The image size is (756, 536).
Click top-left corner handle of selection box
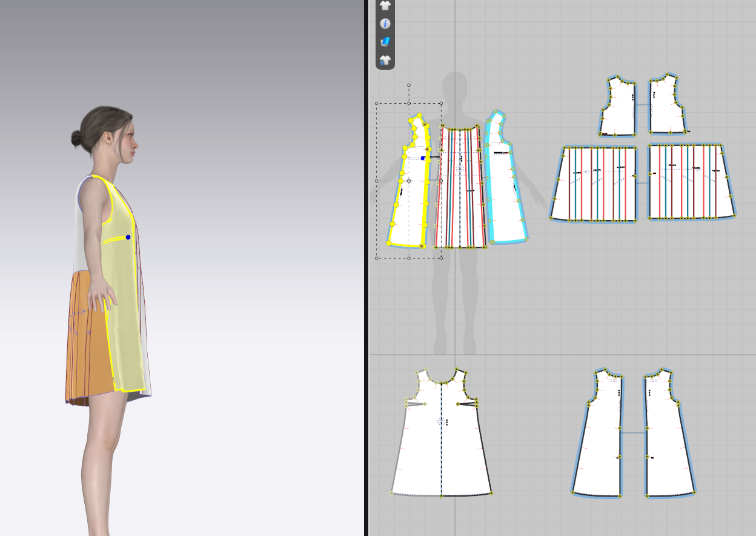point(377,104)
